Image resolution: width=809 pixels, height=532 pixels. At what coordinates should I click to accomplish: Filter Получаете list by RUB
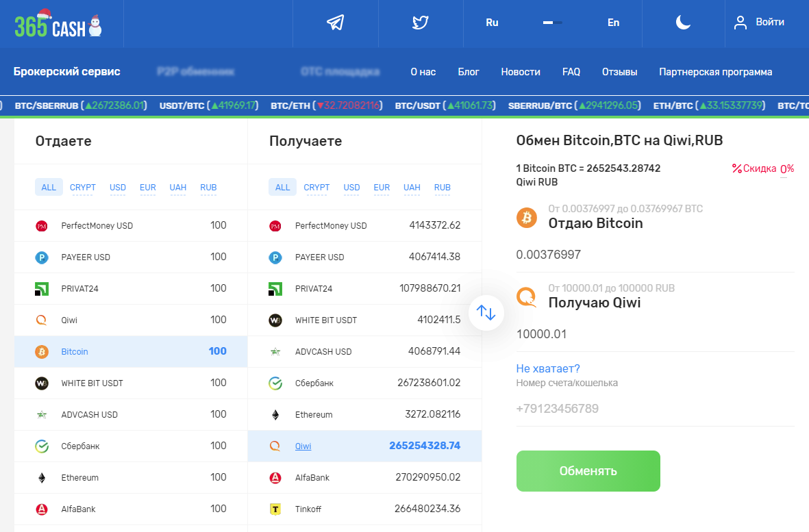tap(442, 187)
